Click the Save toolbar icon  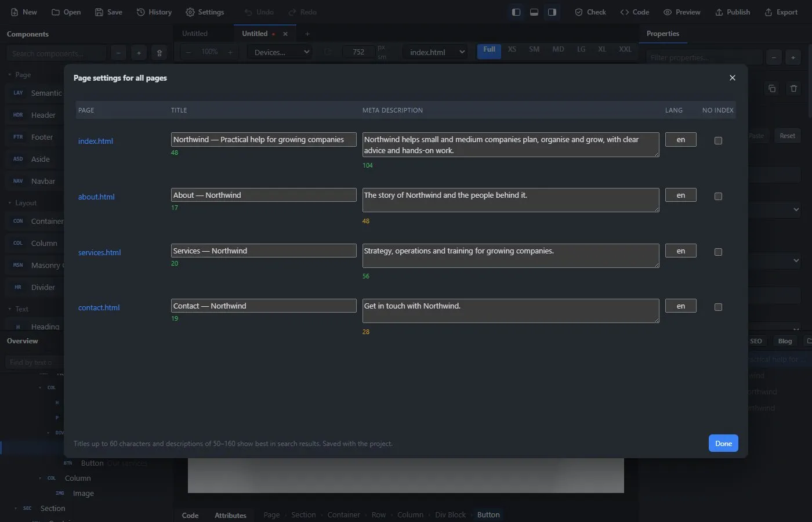pyautogui.click(x=99, y=12)
